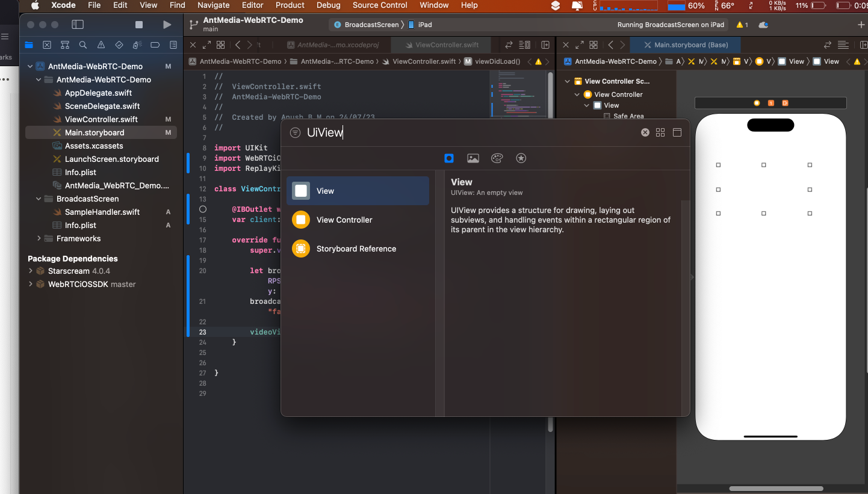The height and width of the screenshot is (494, 868).
Task: Toggle code review in left editor
Action: tap(509, 45)
